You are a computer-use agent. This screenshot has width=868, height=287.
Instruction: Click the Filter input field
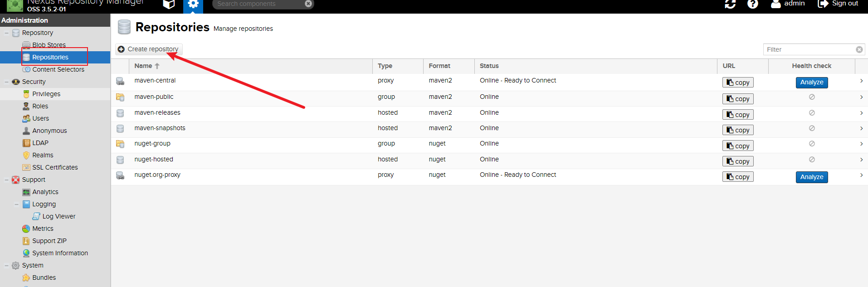point(808,49)
